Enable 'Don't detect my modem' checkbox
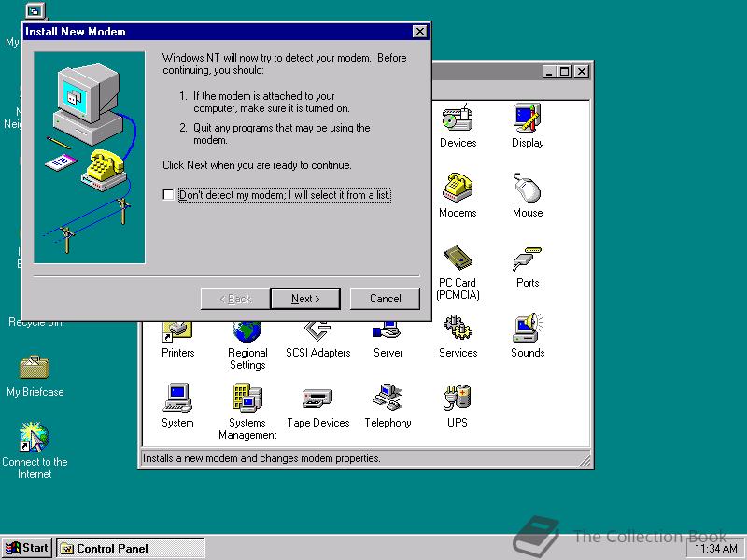 [x=168, y=195]
